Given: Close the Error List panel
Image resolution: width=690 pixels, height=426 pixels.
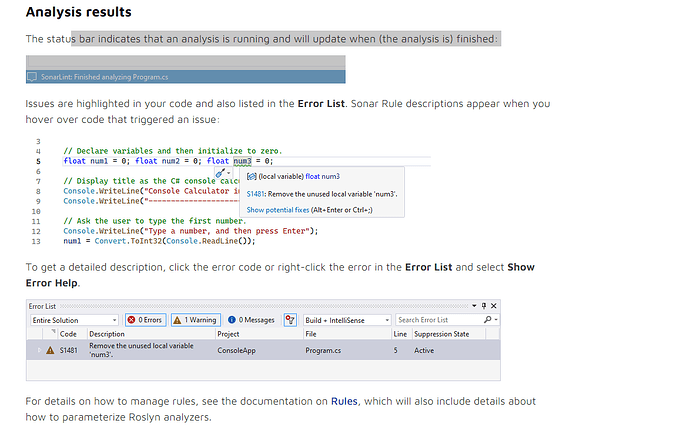Looking at the screenshot, I should coord(493,305).
